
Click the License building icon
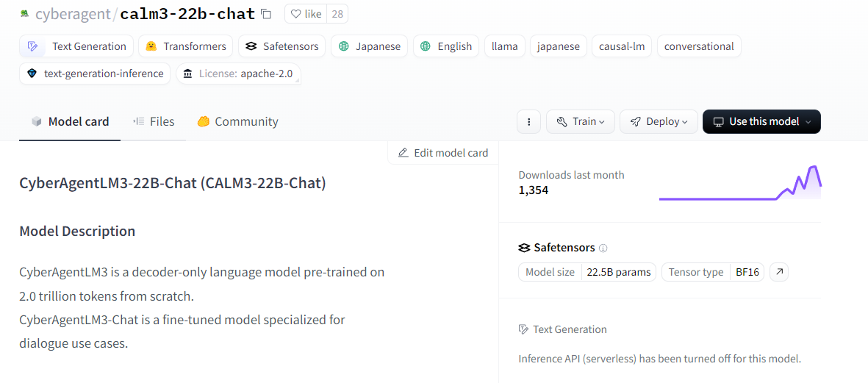[188, 73]
